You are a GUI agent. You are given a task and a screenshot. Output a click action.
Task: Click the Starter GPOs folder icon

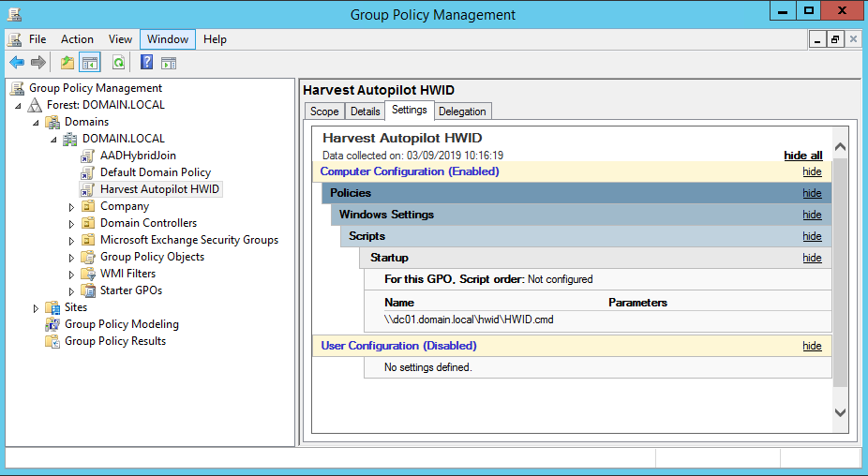(x=88, y=290)
